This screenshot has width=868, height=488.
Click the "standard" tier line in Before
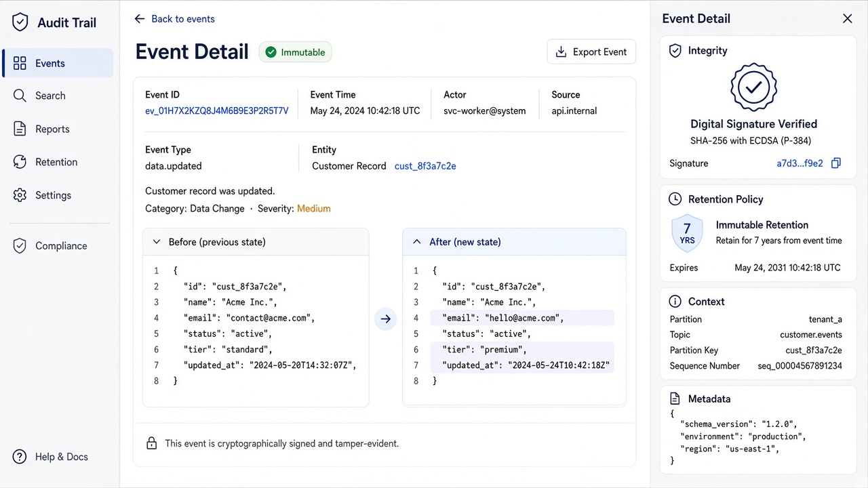tap(228, 350)
